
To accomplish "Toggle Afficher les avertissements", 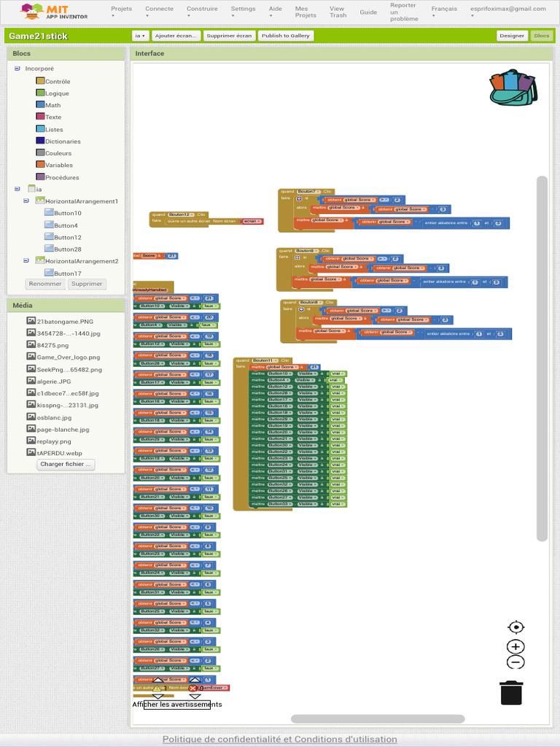I will click(x=176, y=705).
